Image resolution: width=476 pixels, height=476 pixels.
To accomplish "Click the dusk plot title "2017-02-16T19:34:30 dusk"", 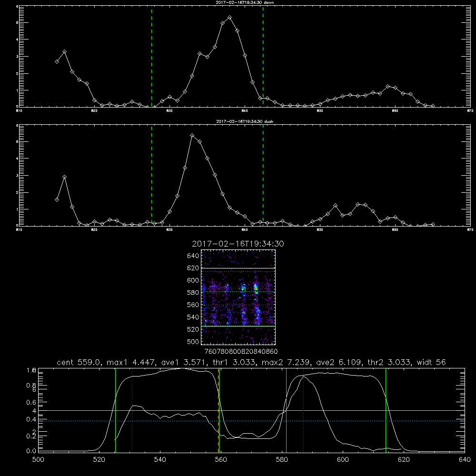I will pyautogui.click(x=245, y=121).
